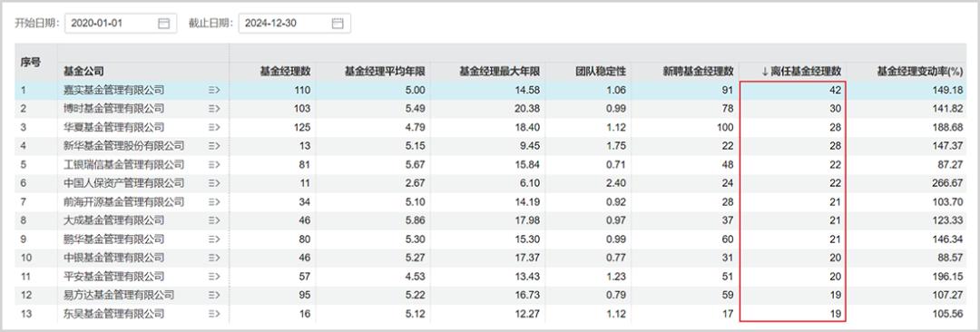980x332 pixels.
Task: Open details icon for 嘉实基金管理有限公司
Action: 214,90
